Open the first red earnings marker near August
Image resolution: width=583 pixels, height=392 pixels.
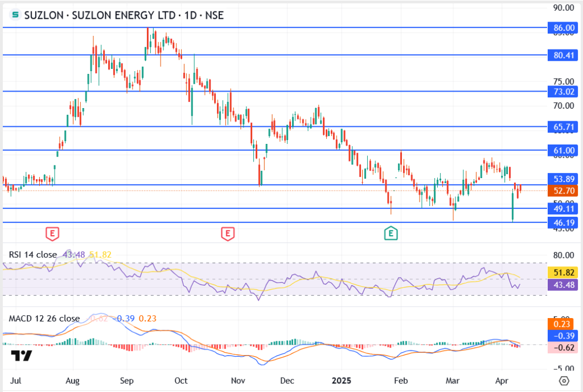52,233
